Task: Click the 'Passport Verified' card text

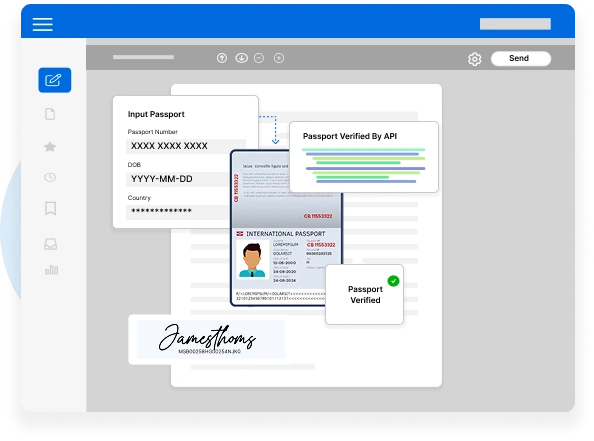Action: coord(365,294)
